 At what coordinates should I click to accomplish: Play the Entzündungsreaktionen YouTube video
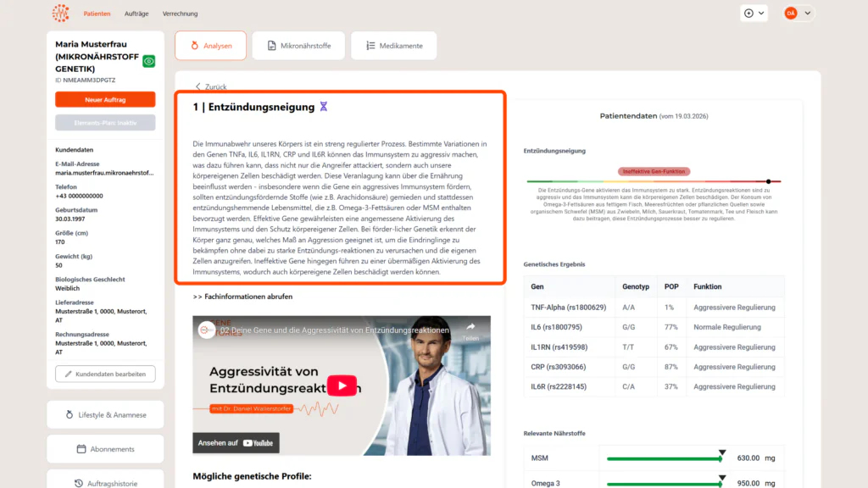(x=342, y=385)
